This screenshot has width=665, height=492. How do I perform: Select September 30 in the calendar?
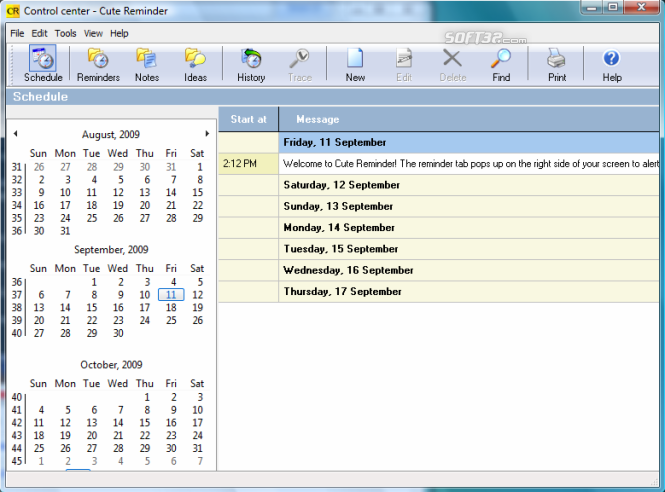pos(118,333)
